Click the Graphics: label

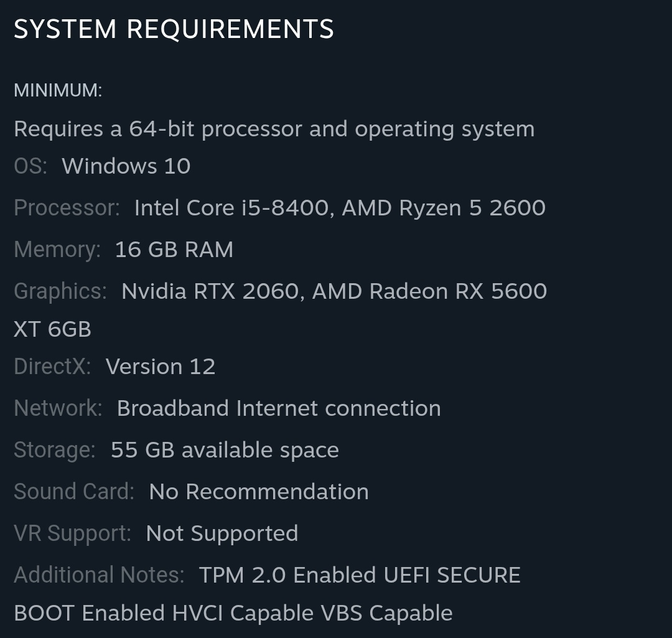point(60,291)
